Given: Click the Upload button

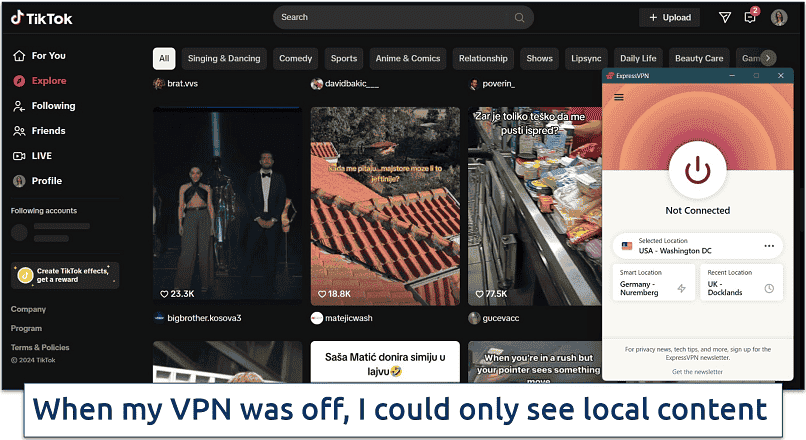Looking at the screenshot, I should pyautogui.click(x=670, y=17).
